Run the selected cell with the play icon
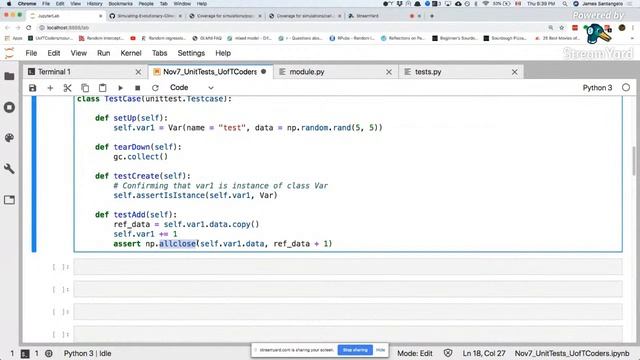 point(120,88)
